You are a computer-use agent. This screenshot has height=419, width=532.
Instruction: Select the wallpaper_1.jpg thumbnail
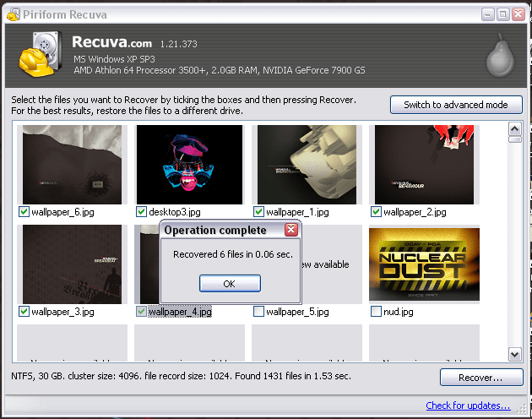307,165
